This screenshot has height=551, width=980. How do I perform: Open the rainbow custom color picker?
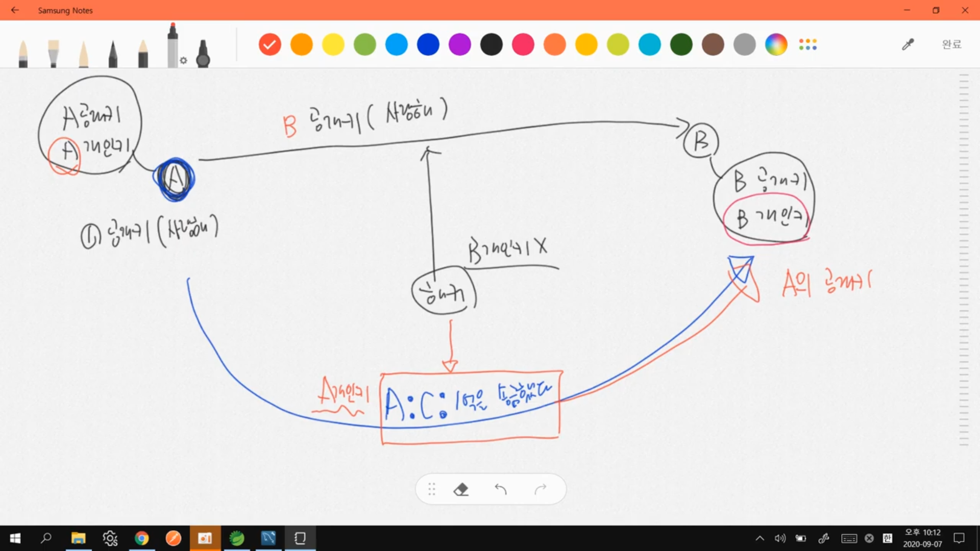point(776,45)
